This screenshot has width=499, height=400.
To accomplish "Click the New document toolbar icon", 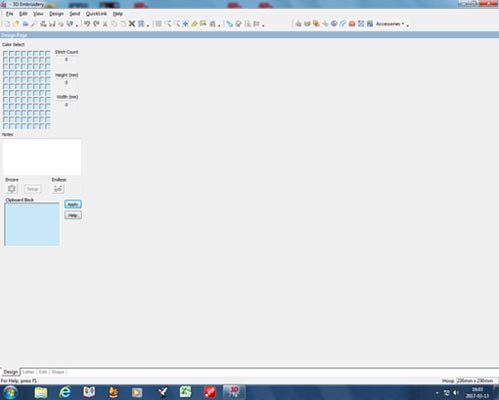I will pyautogui.click(x=7, y=24).
